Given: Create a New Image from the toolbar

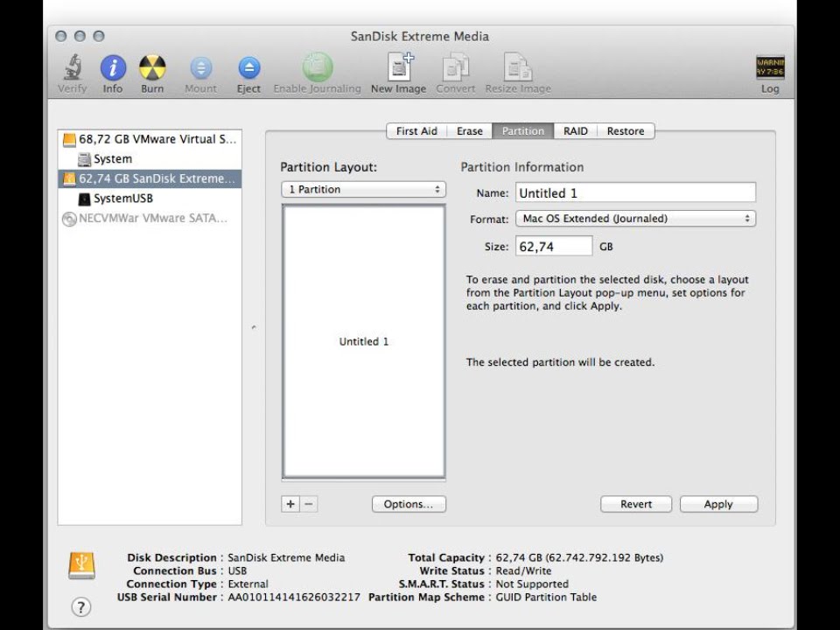Looking at the screenshot, I should [x=400, y=67].
